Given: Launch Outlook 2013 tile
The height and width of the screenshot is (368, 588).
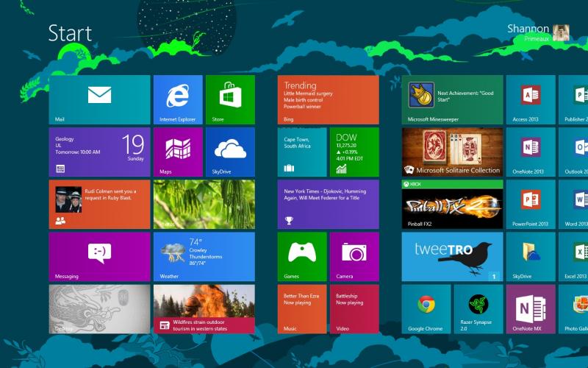Looking at the screenshot, I should [573, 152].
